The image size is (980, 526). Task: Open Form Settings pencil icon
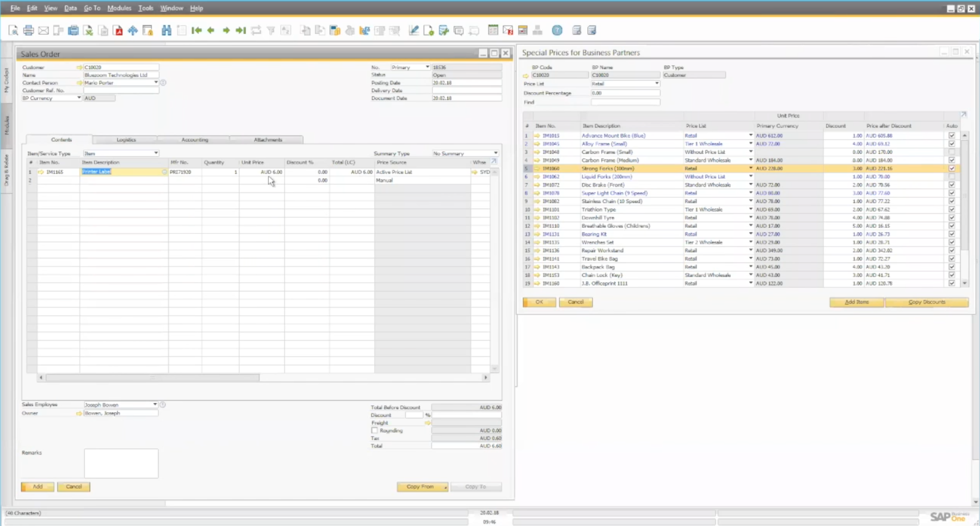tap(413, 31)
